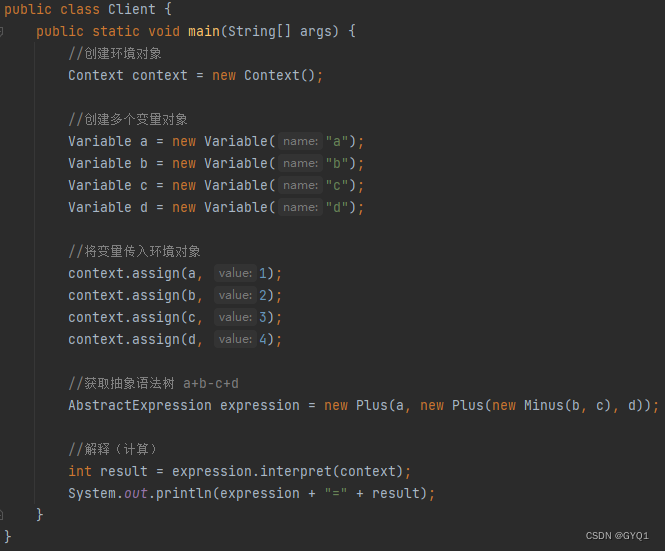Click the 'name:' hint for variable a
This screenshot has height=551, width=665.
click(x=300, y=141)
